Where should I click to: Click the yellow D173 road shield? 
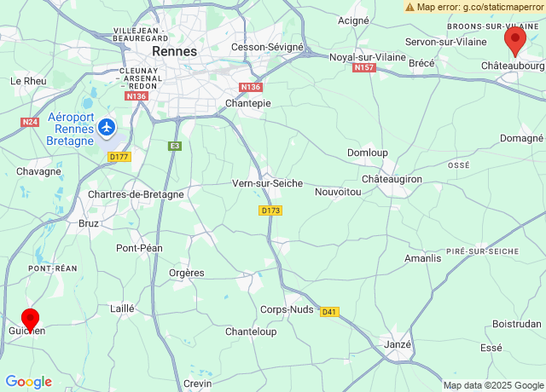point(270,210)
